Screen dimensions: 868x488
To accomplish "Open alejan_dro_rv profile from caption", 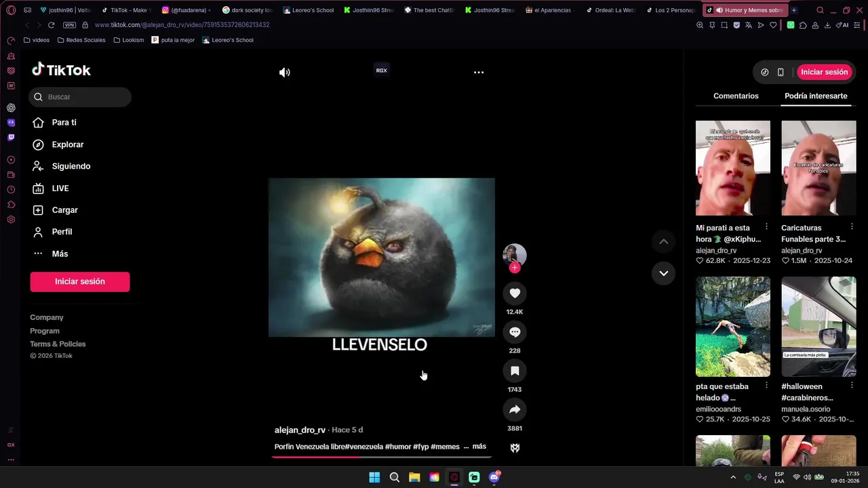I will (300, 430).
